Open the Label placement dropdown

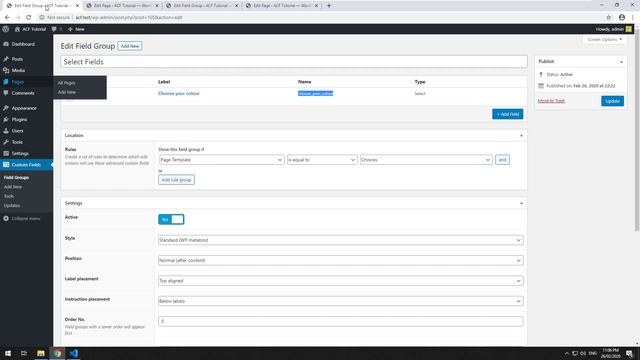(340, 281)
